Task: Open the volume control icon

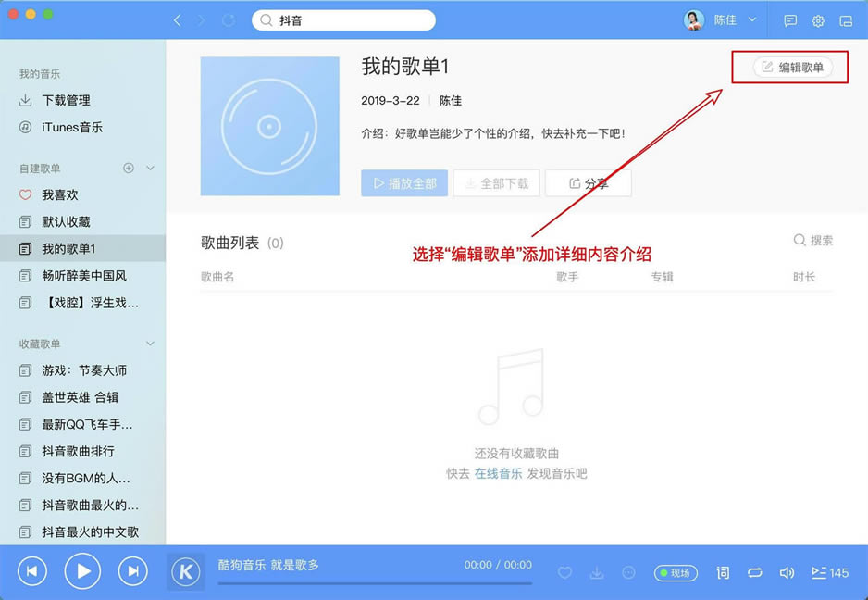Action: pyautogui.click(x=788, y=572)
